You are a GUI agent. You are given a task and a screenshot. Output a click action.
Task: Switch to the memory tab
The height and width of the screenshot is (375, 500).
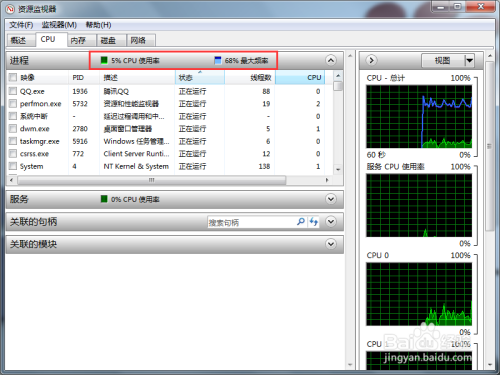pyautogui.click(x=78, y=40)
